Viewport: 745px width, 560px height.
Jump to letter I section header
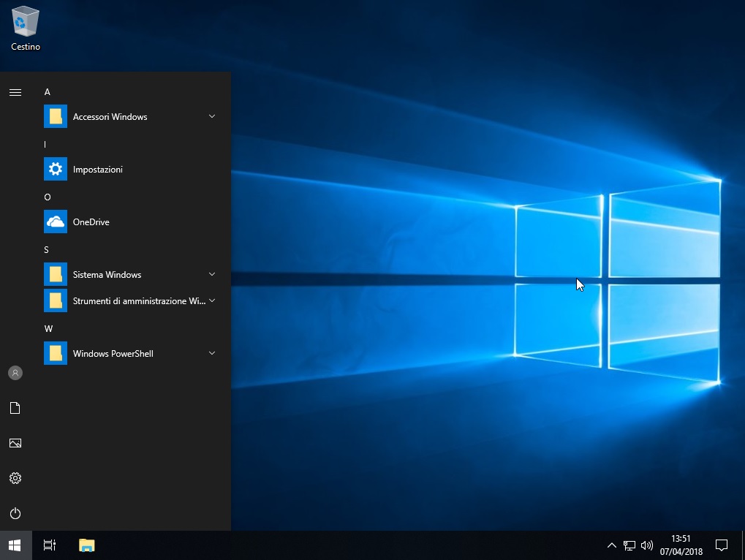45,145
